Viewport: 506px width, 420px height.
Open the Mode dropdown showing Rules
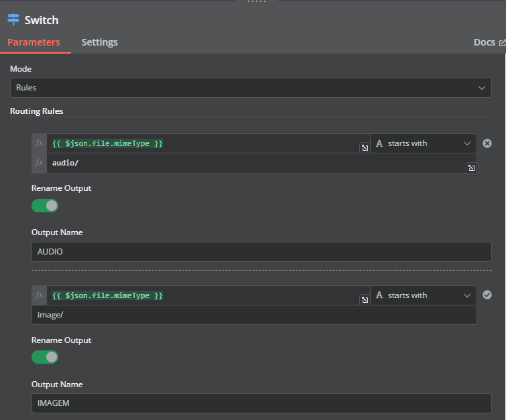(x=250, y=88)
